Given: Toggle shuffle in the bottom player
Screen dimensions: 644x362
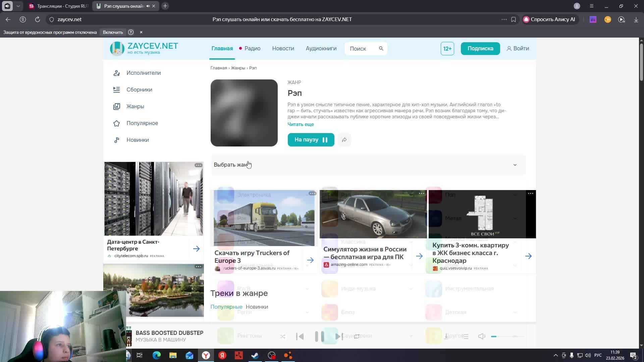Looking at the screenshot, I should 282,336.
